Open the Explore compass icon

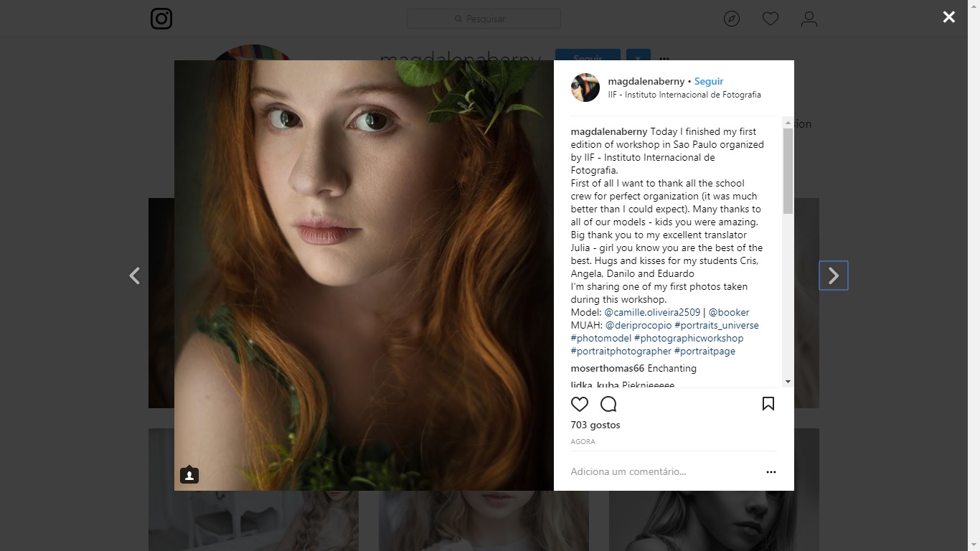(731, 19)
